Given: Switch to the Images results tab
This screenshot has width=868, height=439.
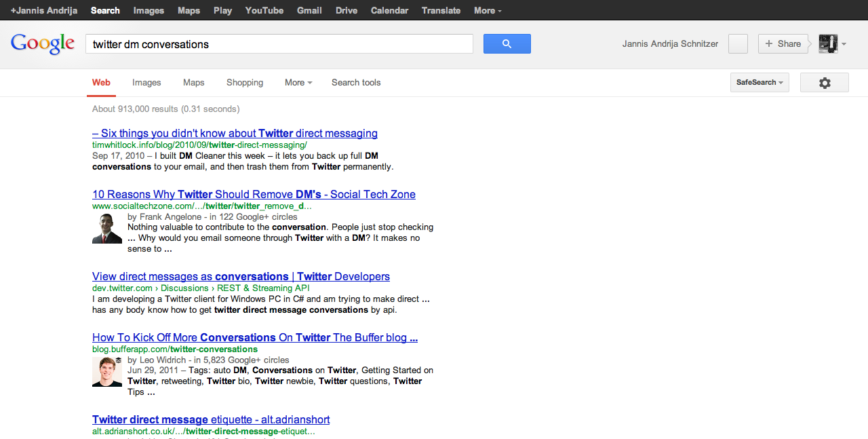Looking at the screenshot, I should (146, 83).
